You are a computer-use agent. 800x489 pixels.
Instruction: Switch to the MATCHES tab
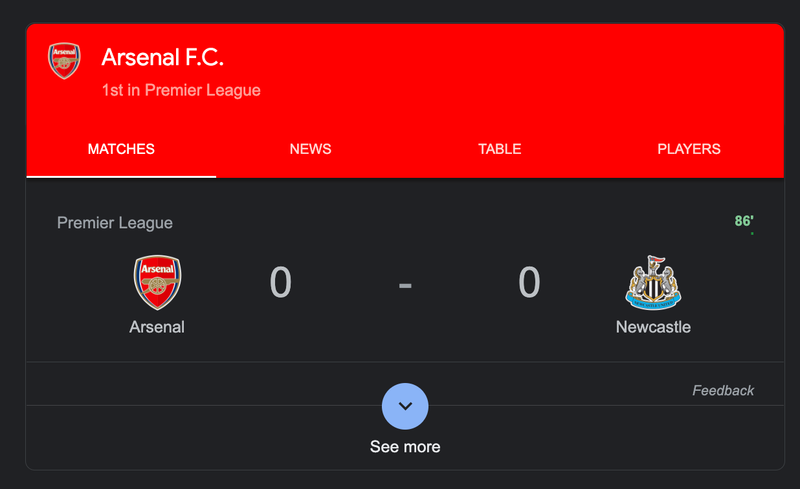pyautogui.click(x=121, y=149)
